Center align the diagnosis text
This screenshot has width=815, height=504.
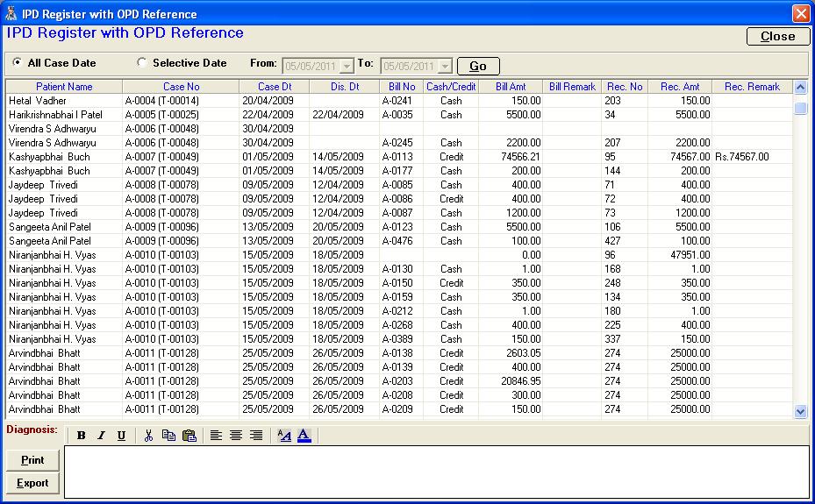pos(236,436)
